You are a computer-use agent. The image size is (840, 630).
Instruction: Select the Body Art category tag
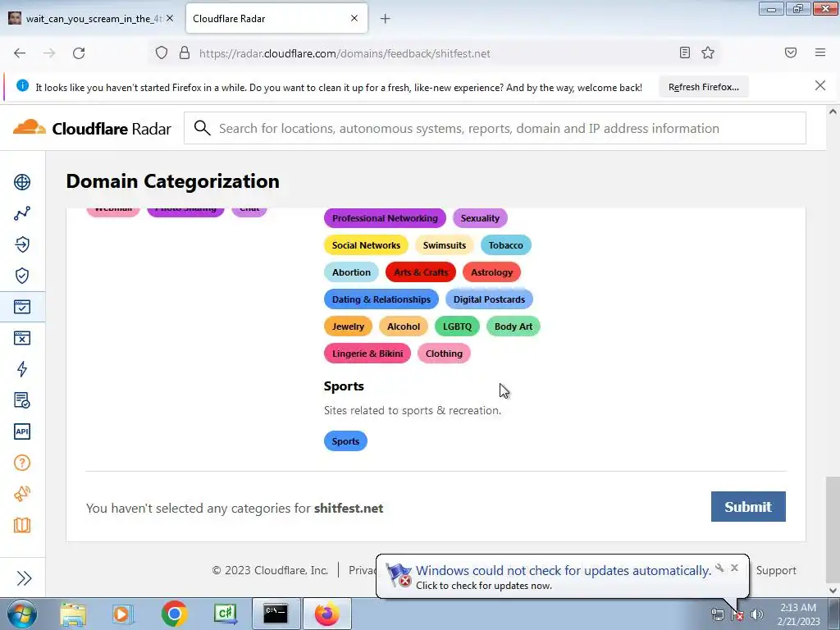pos(514,326)
